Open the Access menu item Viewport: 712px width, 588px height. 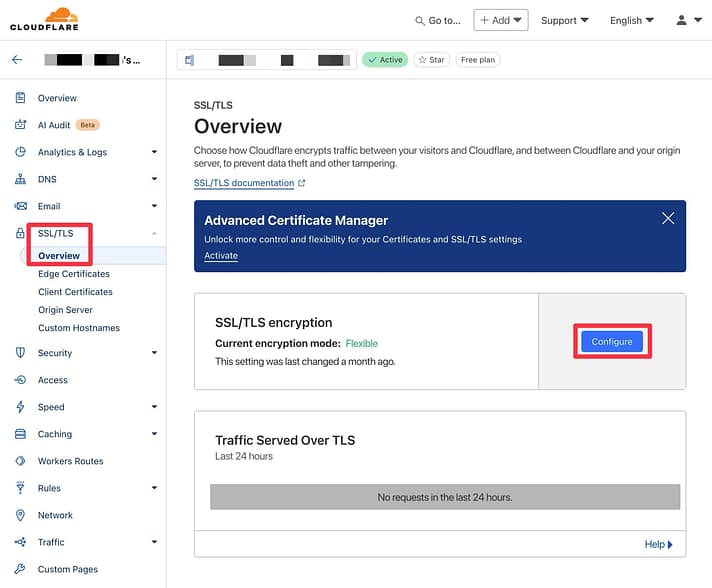click(53, 380)
